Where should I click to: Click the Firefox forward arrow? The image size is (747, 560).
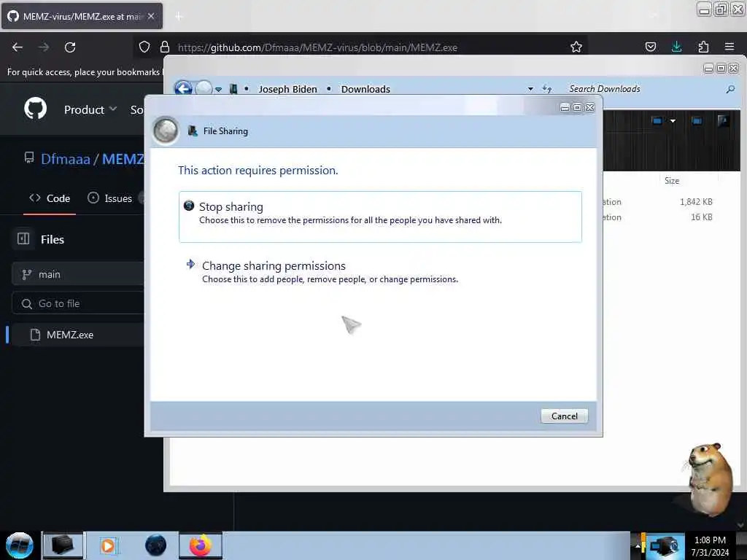point(44,47)
